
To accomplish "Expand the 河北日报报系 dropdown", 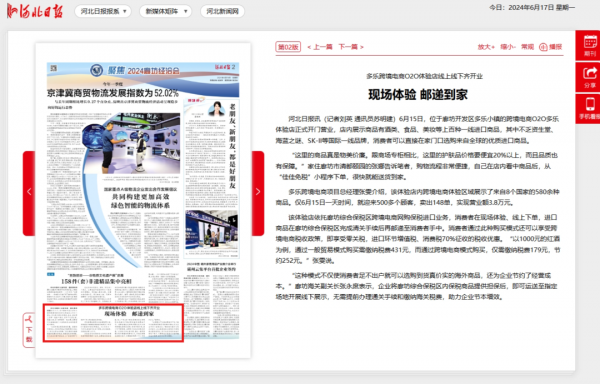I will 103,11.
